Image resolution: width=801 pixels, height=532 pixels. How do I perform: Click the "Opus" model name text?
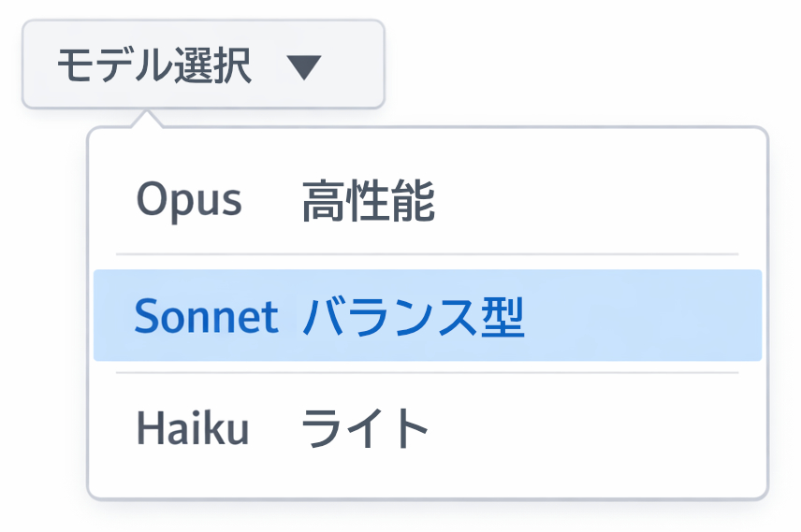[189, 201]
